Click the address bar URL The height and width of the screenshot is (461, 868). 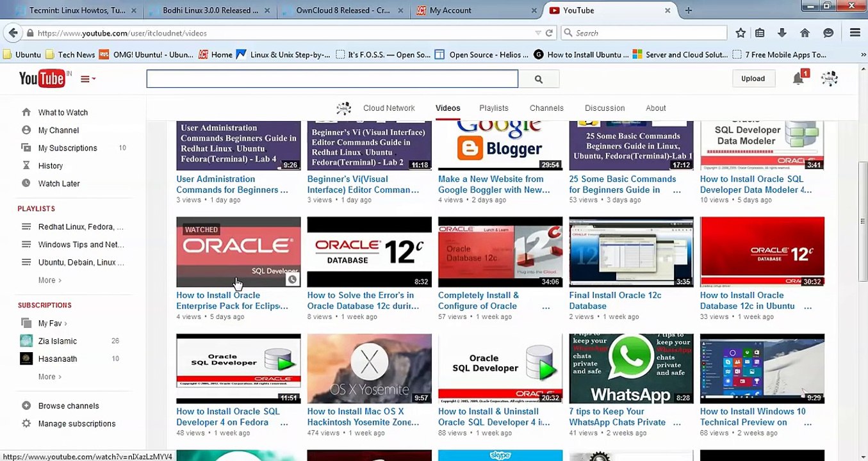coord(122,33)
